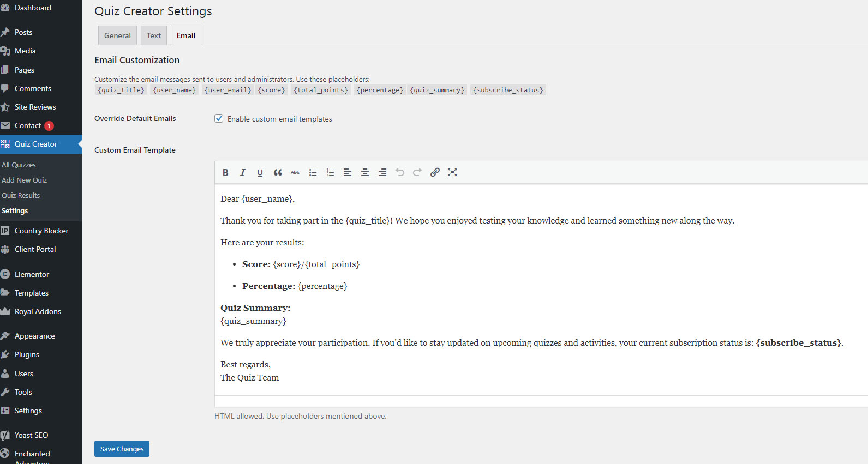868x464 pixels.
Task: Apply bold formatting in editor toolbar
Action: point(225,172)
